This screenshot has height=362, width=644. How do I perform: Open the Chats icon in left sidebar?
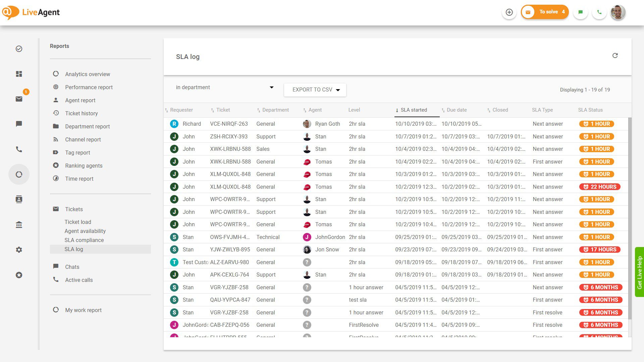tap(19, 124)
